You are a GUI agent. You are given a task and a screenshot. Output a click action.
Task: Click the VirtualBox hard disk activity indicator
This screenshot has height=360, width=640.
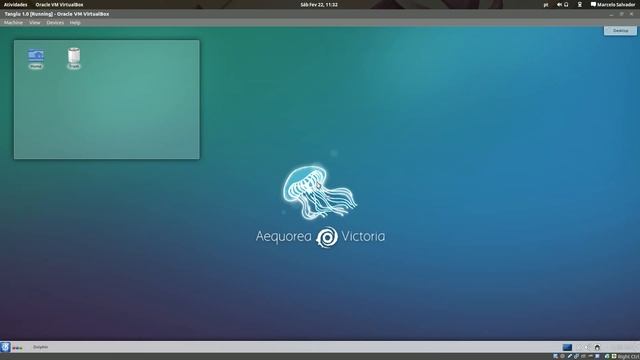click(x=555, y=356)
